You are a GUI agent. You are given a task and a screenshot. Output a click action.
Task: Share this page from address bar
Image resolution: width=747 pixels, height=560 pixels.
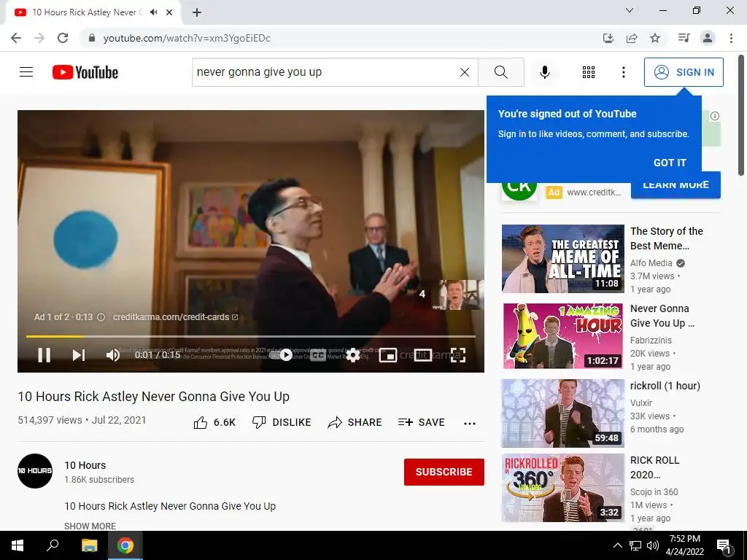tap(632, 38)
